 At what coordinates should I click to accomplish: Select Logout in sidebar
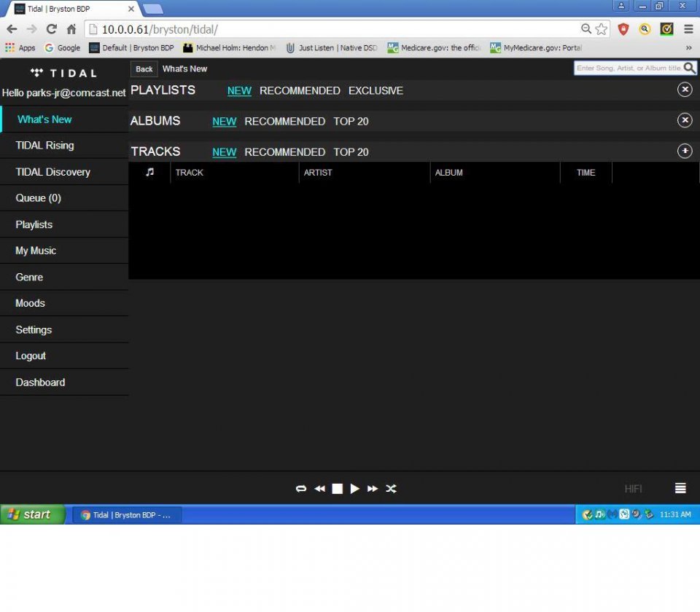(x=64, y=356)
